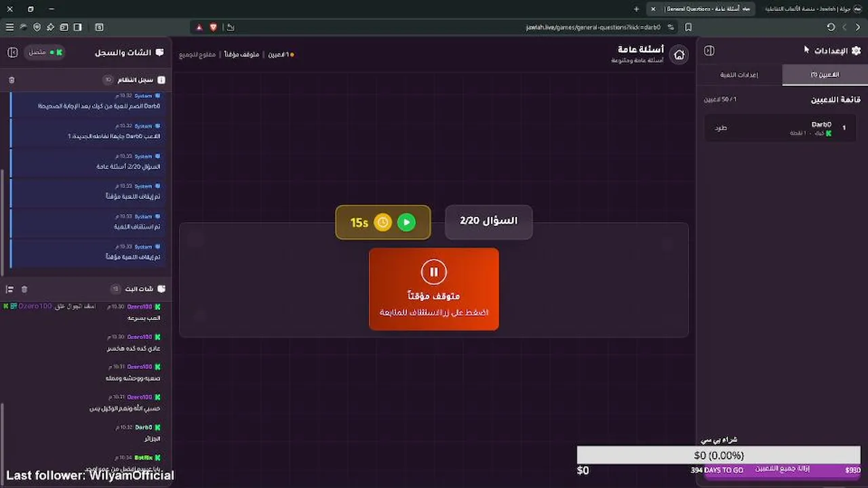Open the browser hamburger menu
Image resolution: width=868 pixels, height=488 pixels.
pyautogui.click(x=9, y=27)
